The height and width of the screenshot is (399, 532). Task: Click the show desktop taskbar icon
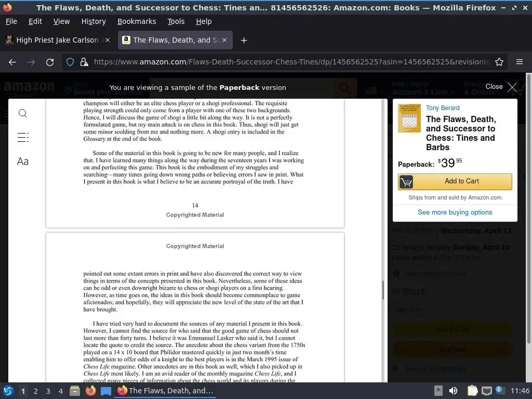click(106, 391)
